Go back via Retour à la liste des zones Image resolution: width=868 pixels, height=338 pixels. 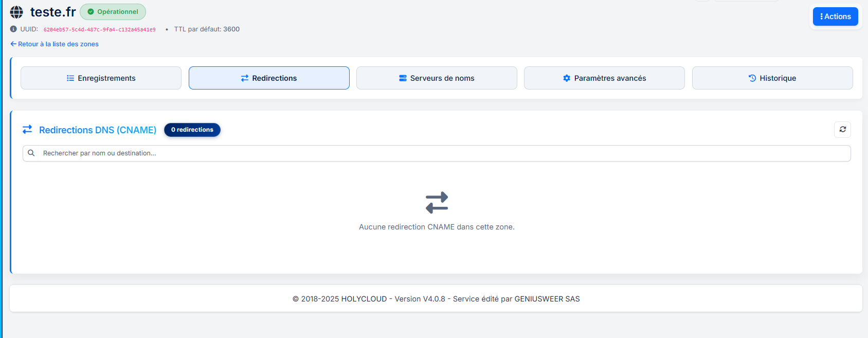point(55,44)
